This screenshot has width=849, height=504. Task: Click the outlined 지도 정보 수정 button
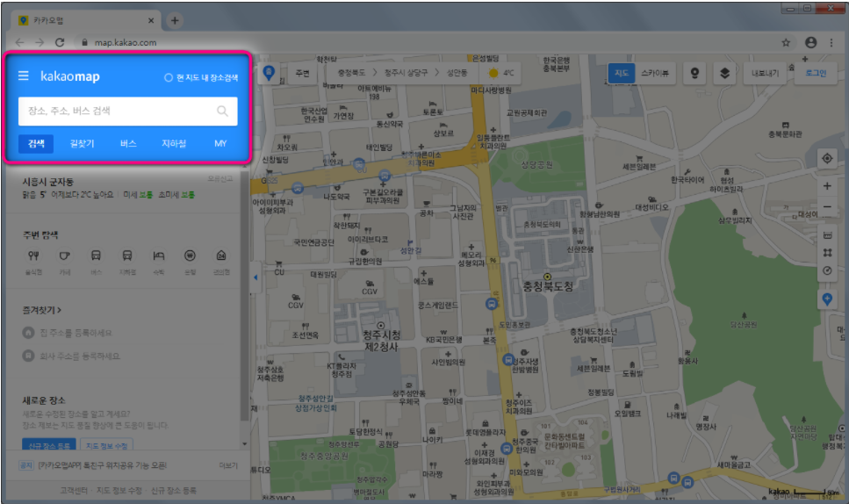click(106, 445)
